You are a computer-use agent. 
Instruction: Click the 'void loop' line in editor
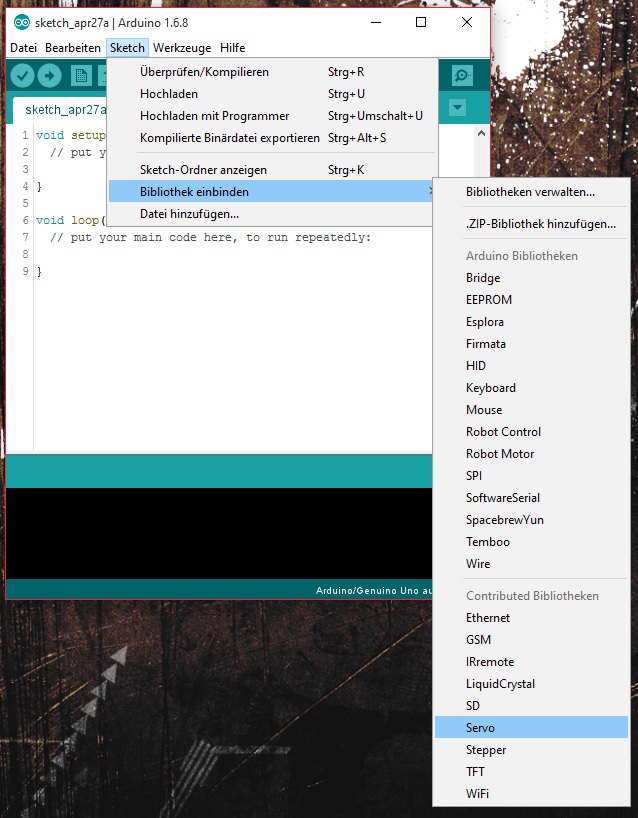[70, 221]
